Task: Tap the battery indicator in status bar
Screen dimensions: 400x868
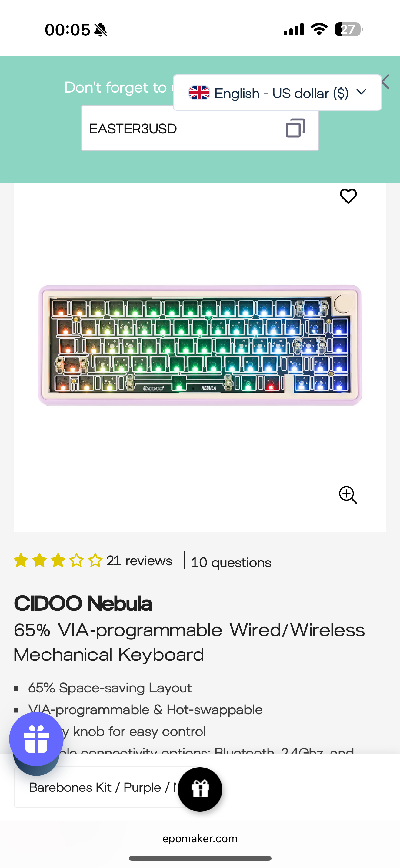Action: 349,29
